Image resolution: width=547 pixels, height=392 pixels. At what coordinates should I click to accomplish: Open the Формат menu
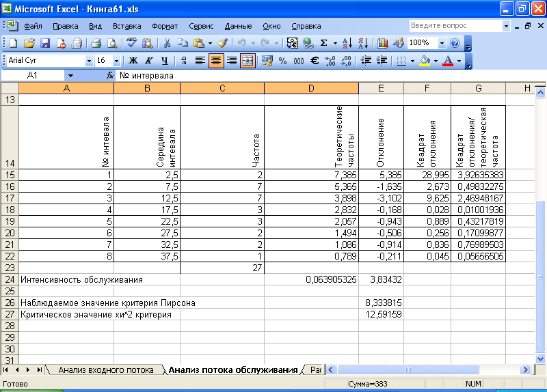click(x=165, y=26)
